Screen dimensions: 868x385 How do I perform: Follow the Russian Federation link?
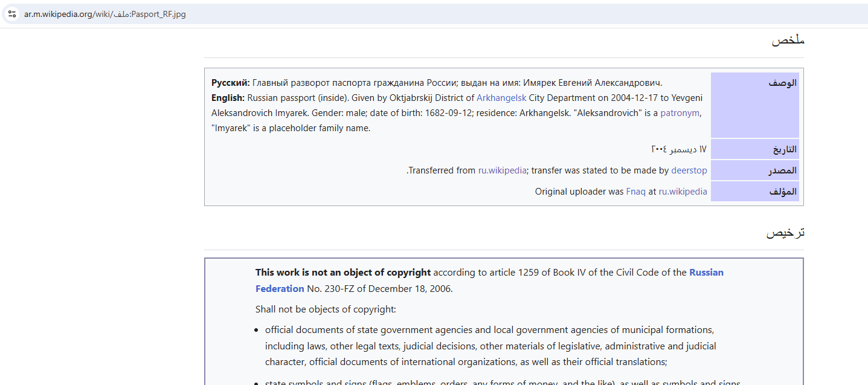(706, 273)
